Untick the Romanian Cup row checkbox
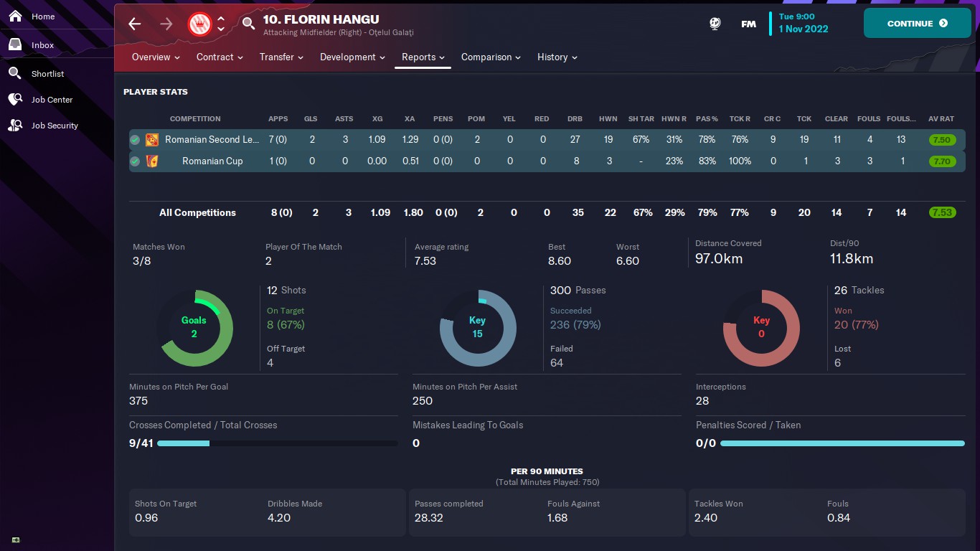This screenshot has width=980, height=551. point(135,161)
